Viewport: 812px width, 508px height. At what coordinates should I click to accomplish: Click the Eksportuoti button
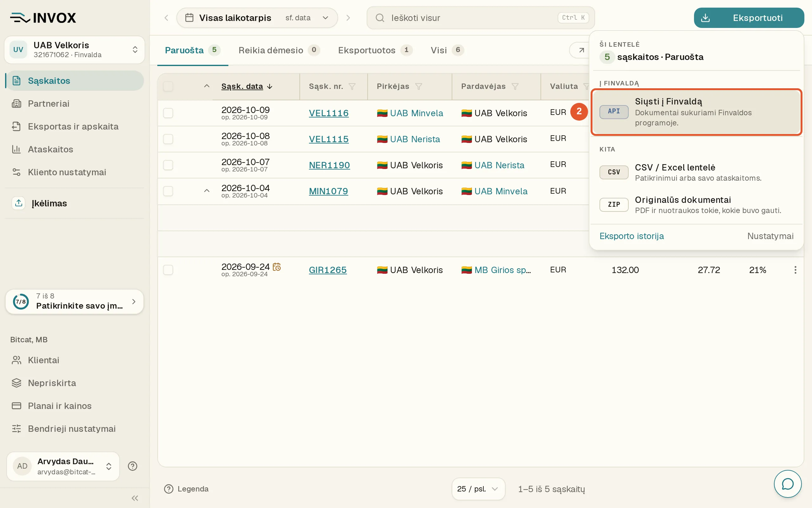pyautogui.click(x=749, y=18)
